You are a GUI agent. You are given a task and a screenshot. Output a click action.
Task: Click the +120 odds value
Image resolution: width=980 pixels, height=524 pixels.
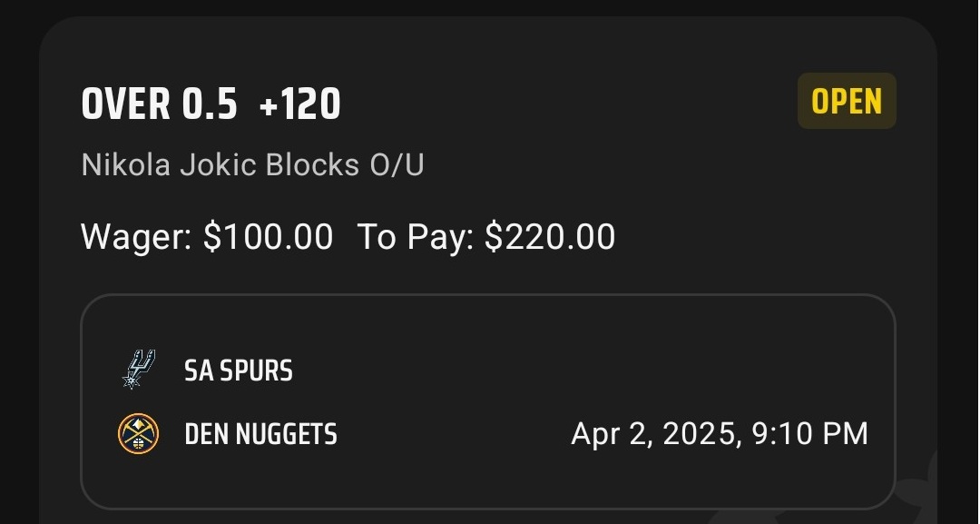(302, 104)
